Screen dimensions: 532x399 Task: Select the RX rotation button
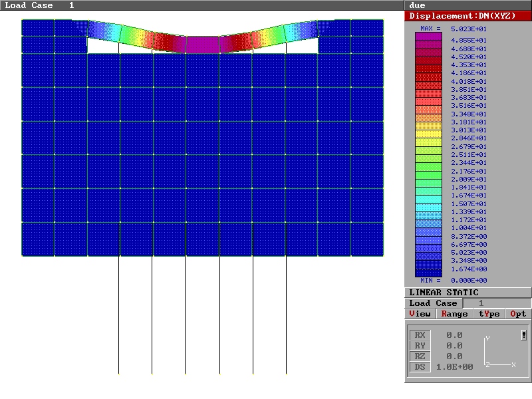[420, 335]
